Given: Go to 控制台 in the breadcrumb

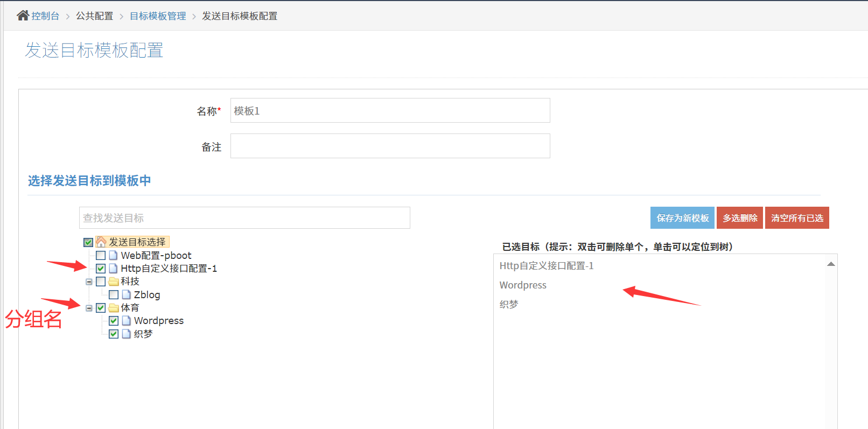Looking at the screenshot, I should click(45, 16).
